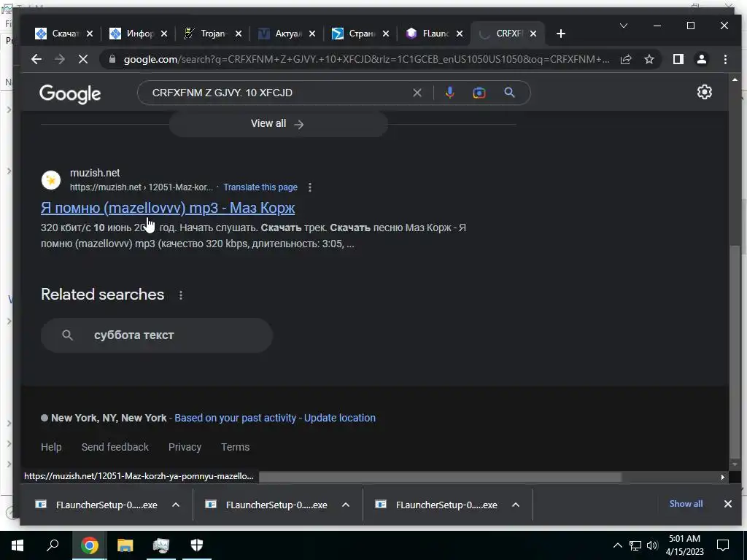Expand options for third FLauncherSetup download
747x560 pixels.
516,505
